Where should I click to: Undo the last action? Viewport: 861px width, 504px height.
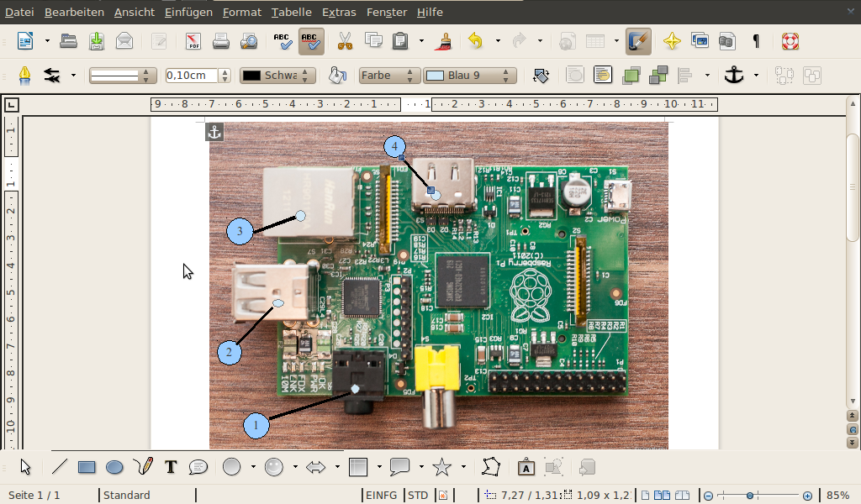point(476,41)
